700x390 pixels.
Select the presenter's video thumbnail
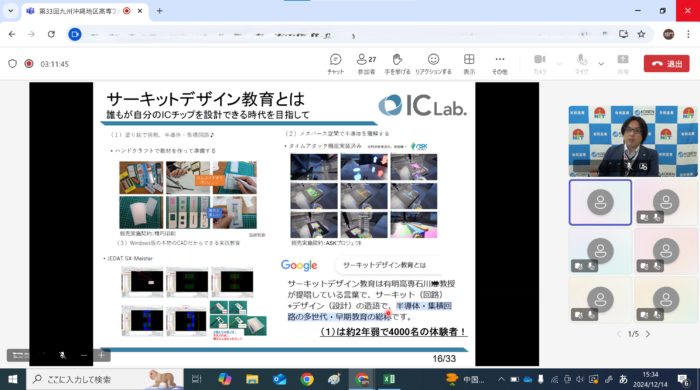point(633,141)
